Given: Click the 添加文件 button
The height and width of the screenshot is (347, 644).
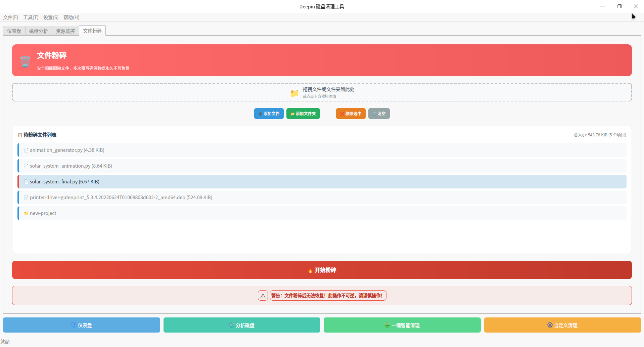Looking at the screenshot, I should (269, 114).
